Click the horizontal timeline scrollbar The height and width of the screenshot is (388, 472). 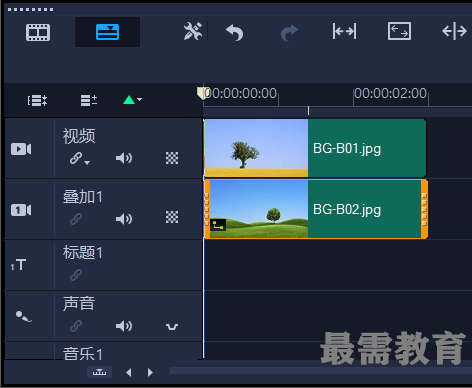point(321,370)
